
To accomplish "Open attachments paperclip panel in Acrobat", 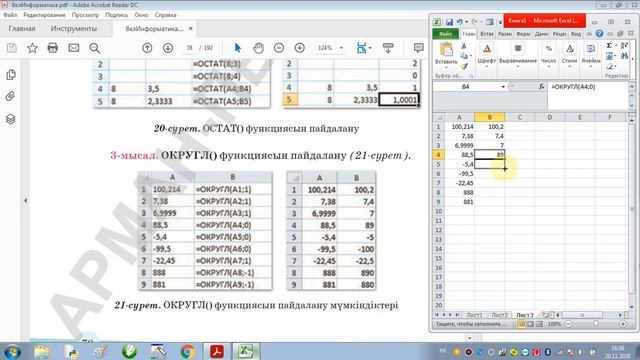I will point(11,96).
